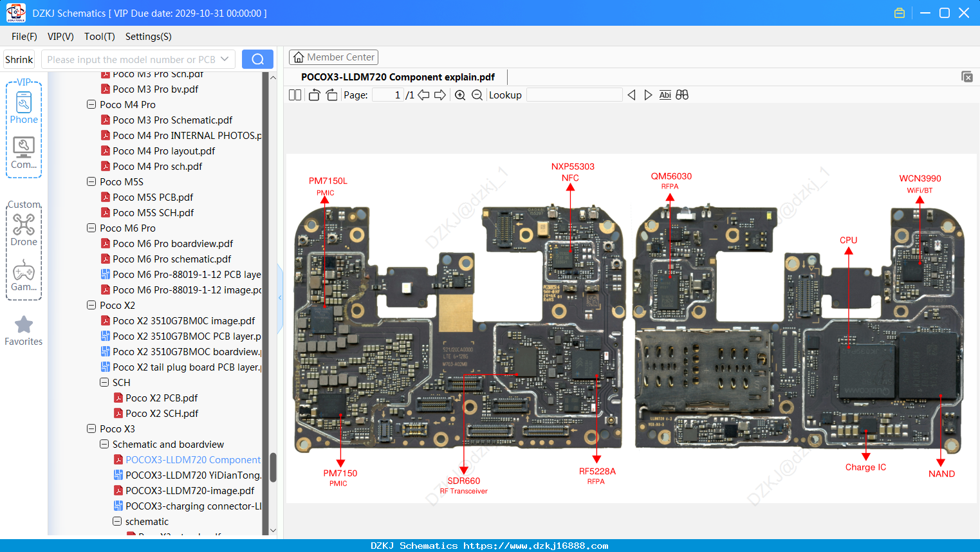
Task: Open the VIP(V) menu
Action: point(60,37)
